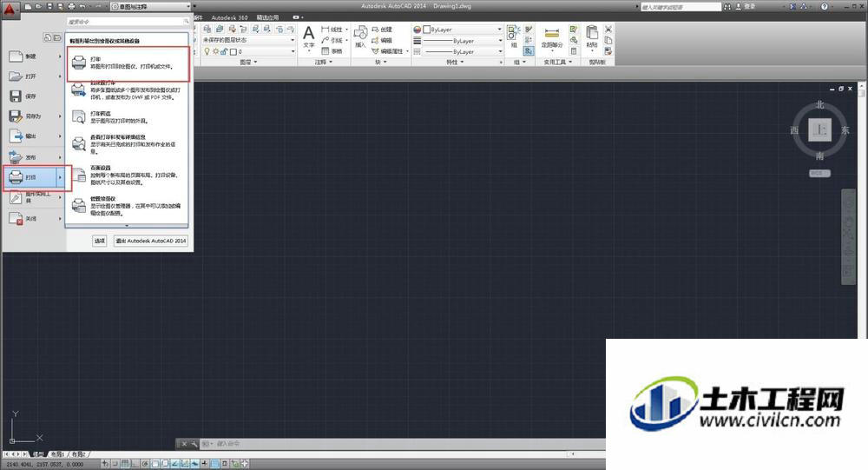Choose Batch Plot option
Screen dimensions: 868x470
127,89
